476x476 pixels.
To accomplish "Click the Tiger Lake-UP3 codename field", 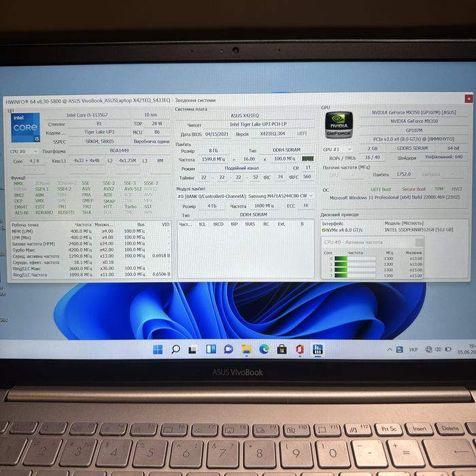I will (x=99, y=132).
